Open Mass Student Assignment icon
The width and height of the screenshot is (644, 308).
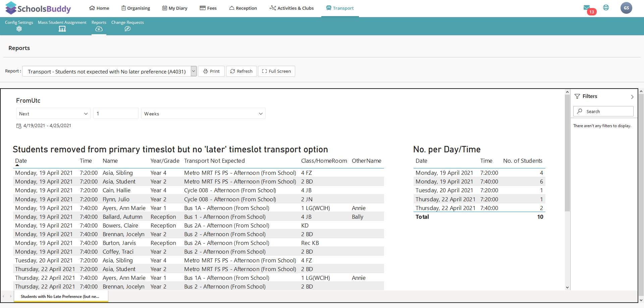point(62,29)
